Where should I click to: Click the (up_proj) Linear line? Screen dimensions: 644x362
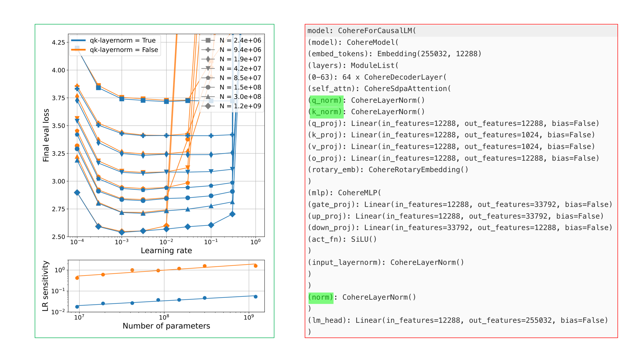coord(456,216)
